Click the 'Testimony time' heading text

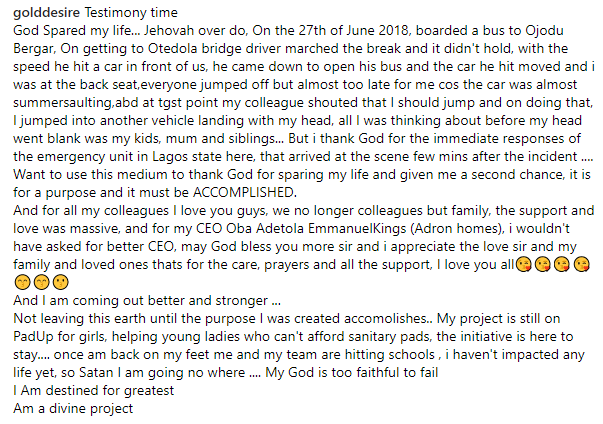click(131, 12)
